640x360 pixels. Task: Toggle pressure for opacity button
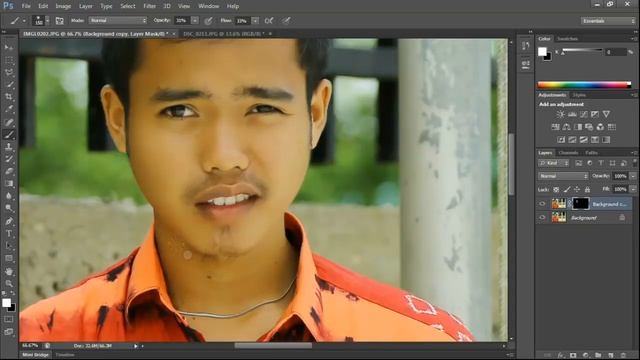(x=208, y=20)
